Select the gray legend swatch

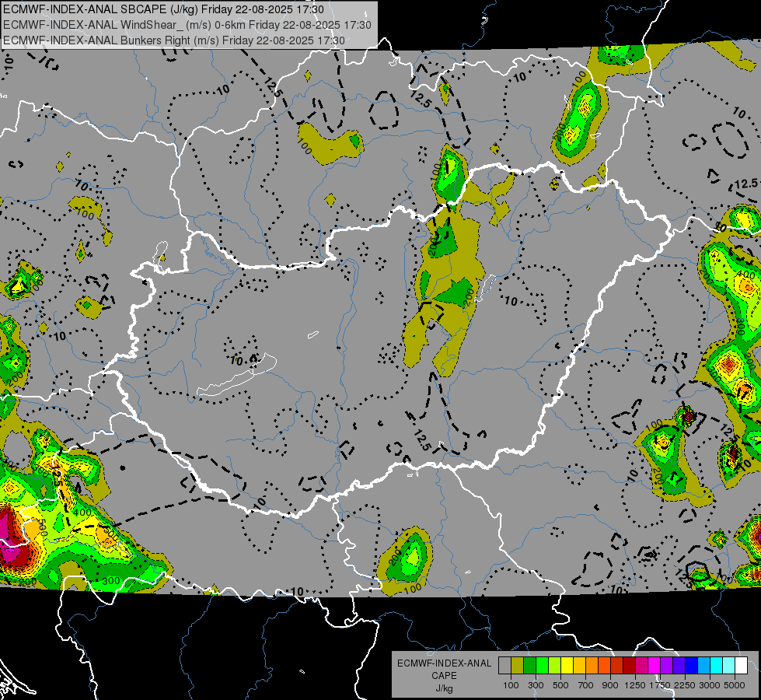click(504, 666)
